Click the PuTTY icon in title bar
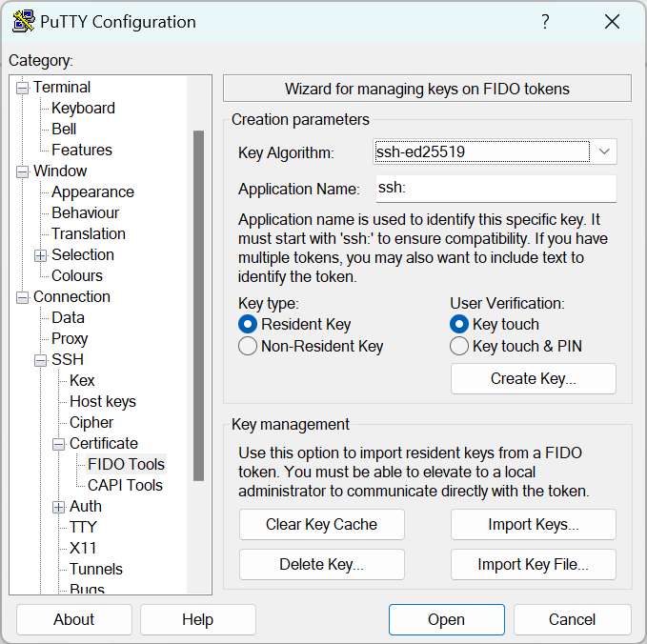This screenshot has height=644, width=647. point(24,22)
